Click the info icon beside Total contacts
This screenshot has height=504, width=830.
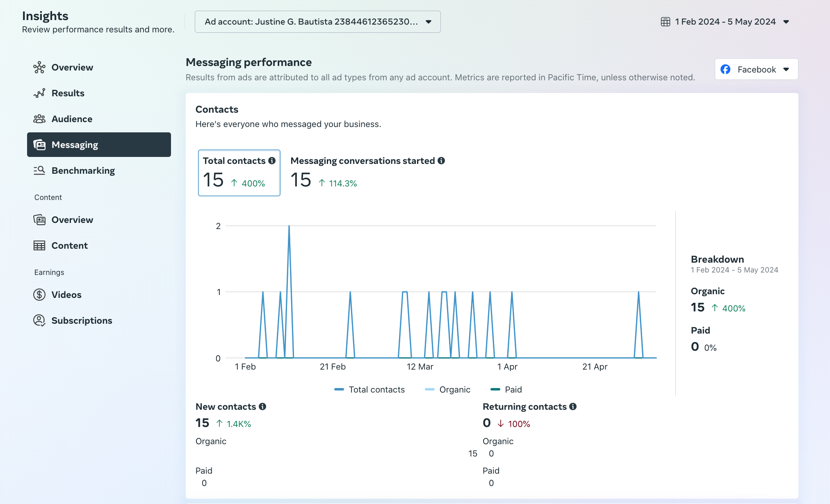point(272,161)
